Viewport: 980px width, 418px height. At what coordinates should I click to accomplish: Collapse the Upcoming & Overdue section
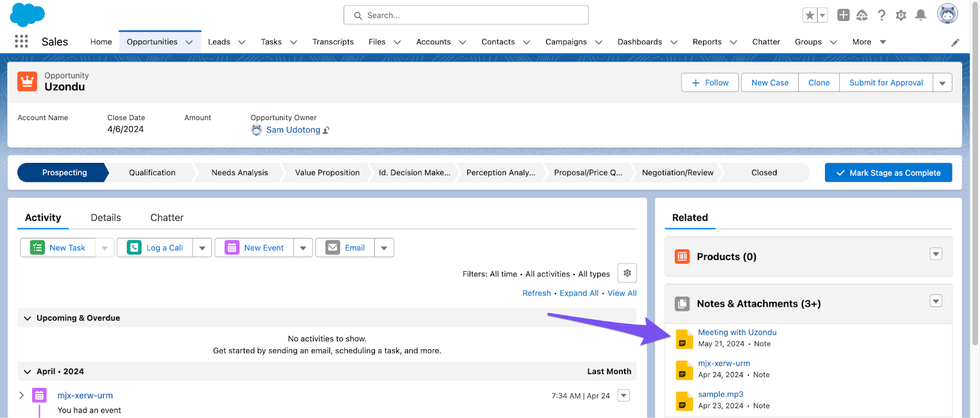click(x=27, y=318)
